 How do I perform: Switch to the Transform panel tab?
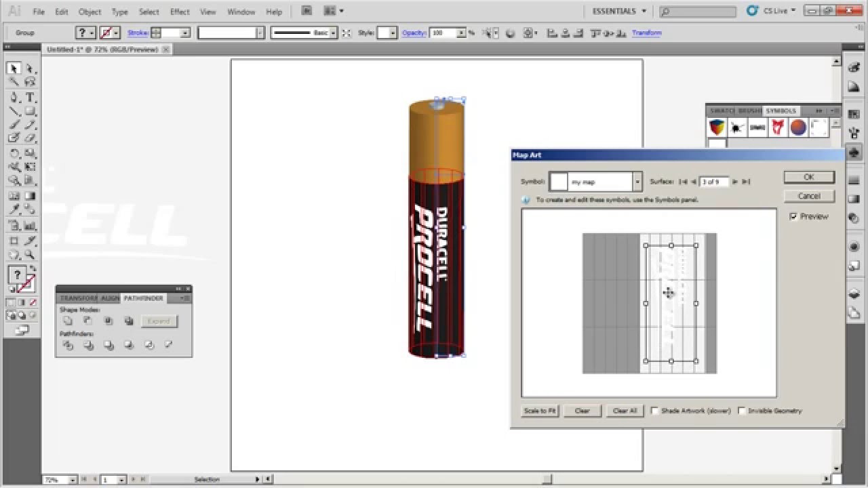79,298
